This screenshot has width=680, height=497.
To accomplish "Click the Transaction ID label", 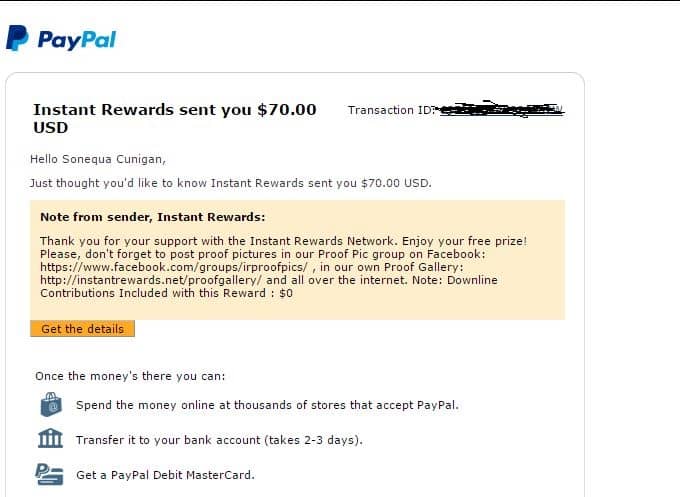I will click(391, 110).
